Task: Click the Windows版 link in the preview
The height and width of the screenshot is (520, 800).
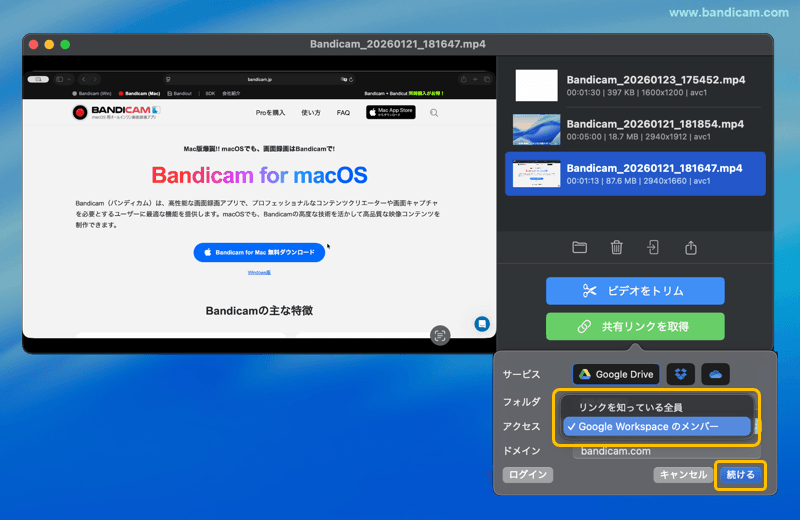Action: coord(259,273)
